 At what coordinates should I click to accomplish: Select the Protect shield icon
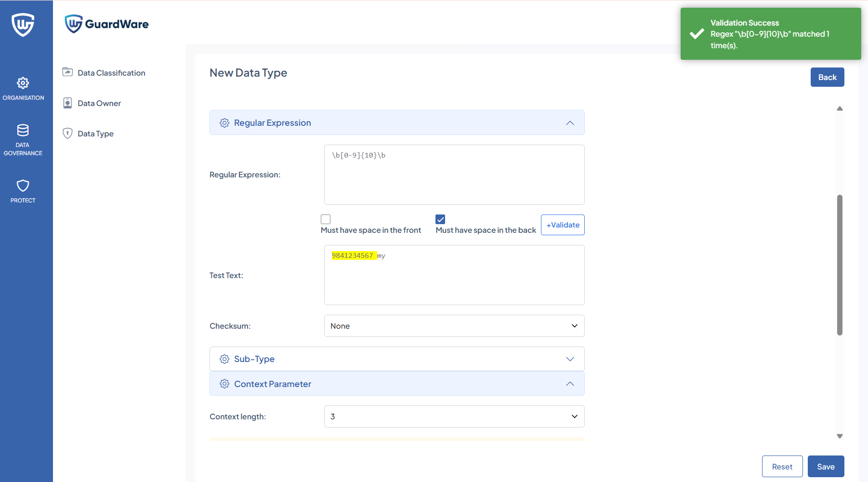(23, 186)
